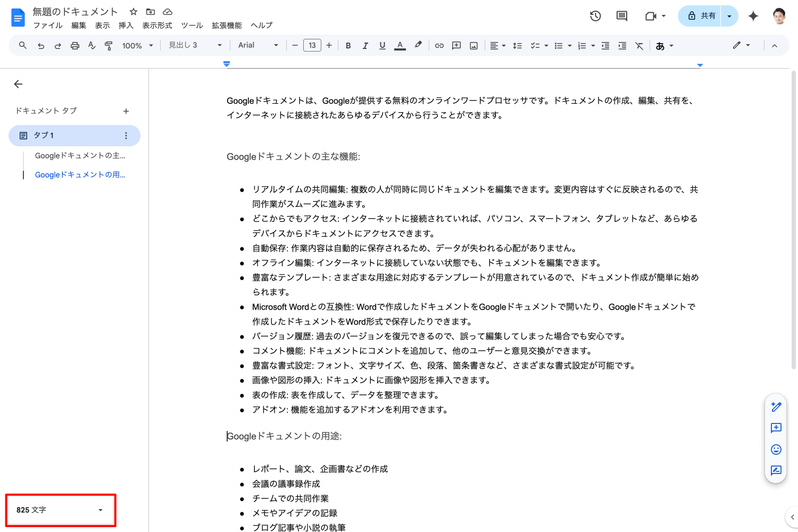Open the タブ 1 options three-dot menu
Screen dimensions: 798x532
(126, 136)
